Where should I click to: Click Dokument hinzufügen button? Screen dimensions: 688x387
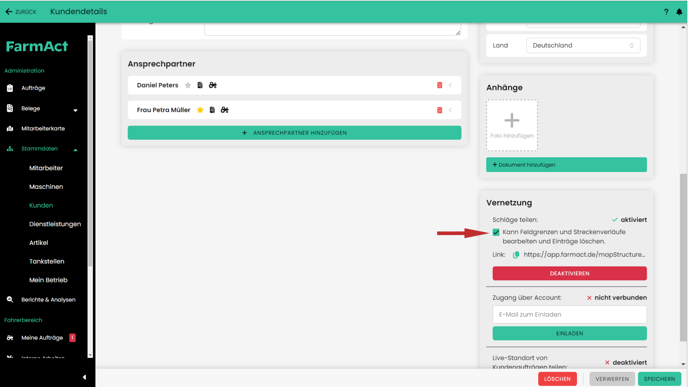[566, 165]
